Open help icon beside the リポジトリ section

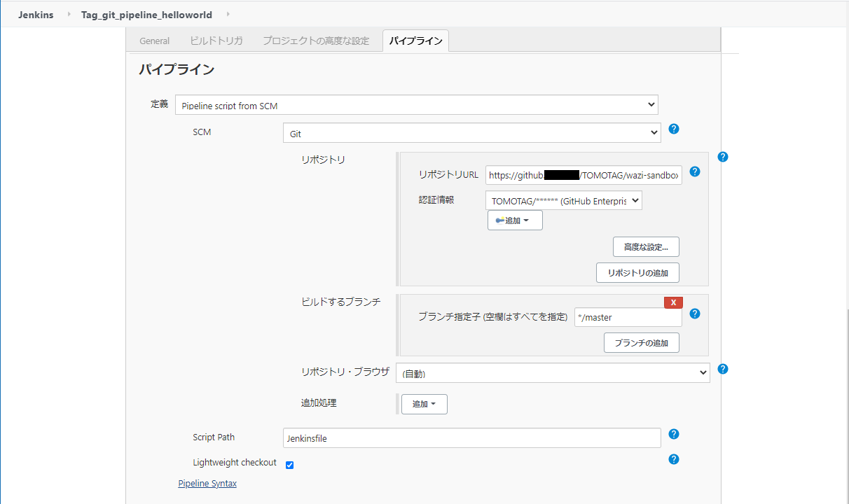pyautogui.click(x=723, y=157)
